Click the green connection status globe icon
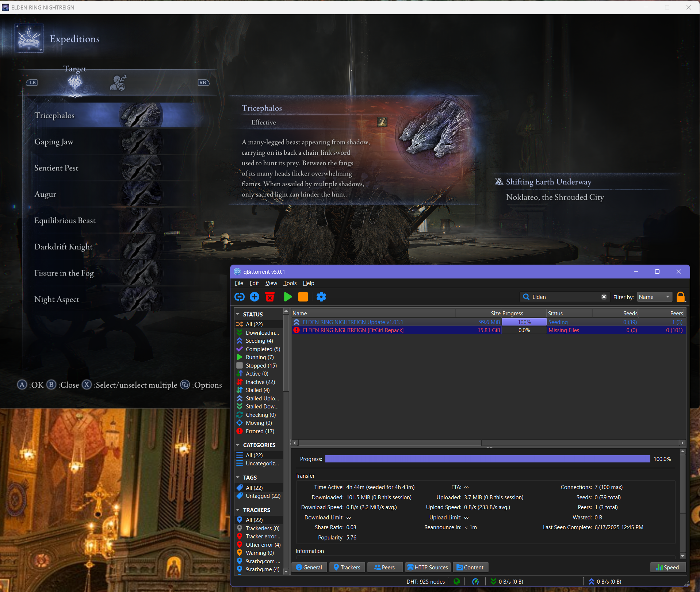The height and width of the screenshot is (592, 700). click(457, 581)
